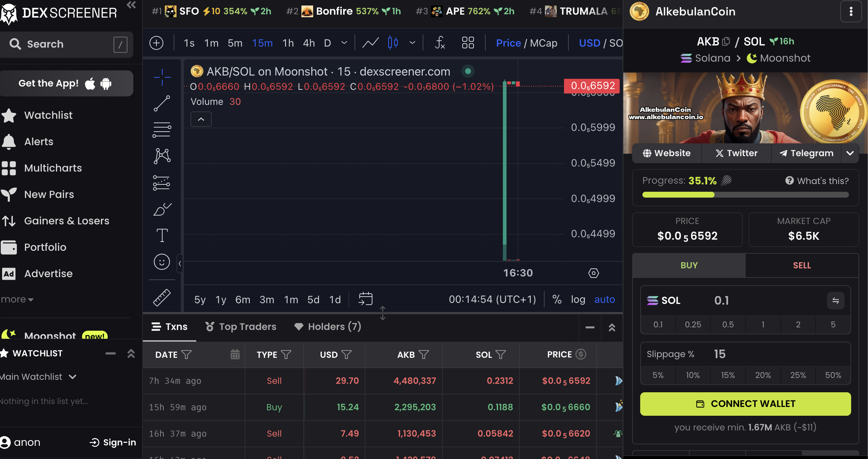868x459 pixels.
Task: Expand more social links chevron
Action: pyautogui.click(x=850, y=153)
